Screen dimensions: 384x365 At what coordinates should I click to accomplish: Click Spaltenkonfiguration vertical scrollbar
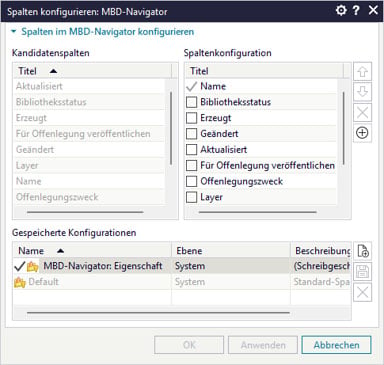343,128
